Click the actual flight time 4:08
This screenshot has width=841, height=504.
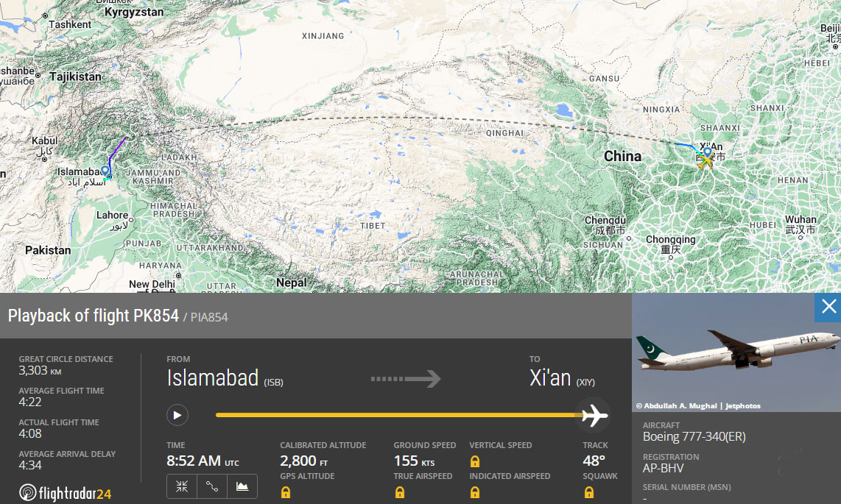pyautogui.click(x=30, y=434)
